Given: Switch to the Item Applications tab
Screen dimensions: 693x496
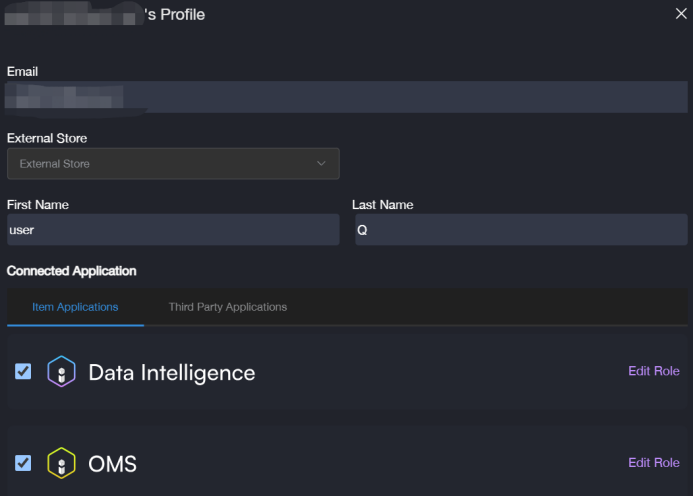Looking at the screenshot, I should 75,307.
